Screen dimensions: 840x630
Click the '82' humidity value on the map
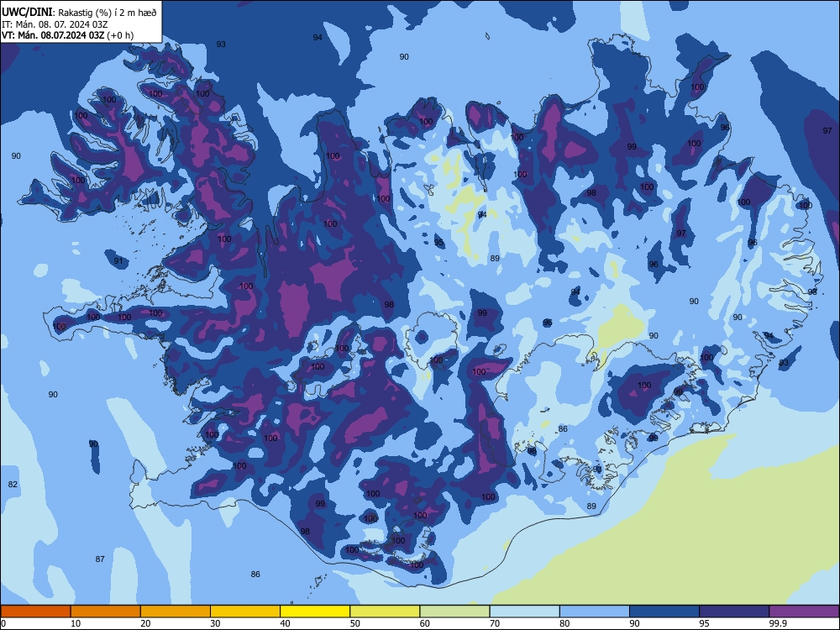point(13,485)
